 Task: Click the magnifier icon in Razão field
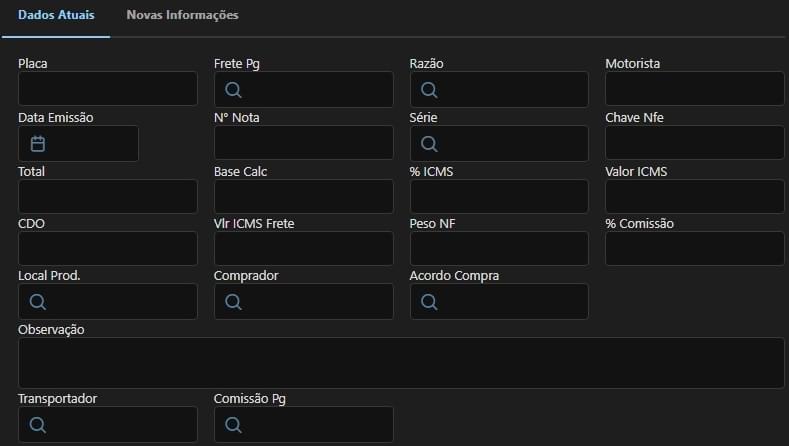pos(429,90)
